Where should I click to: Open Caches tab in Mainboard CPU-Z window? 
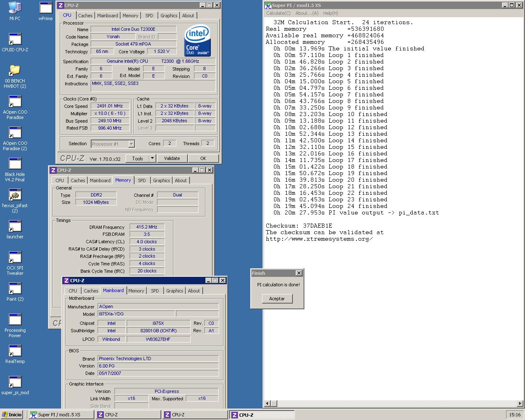91,291
